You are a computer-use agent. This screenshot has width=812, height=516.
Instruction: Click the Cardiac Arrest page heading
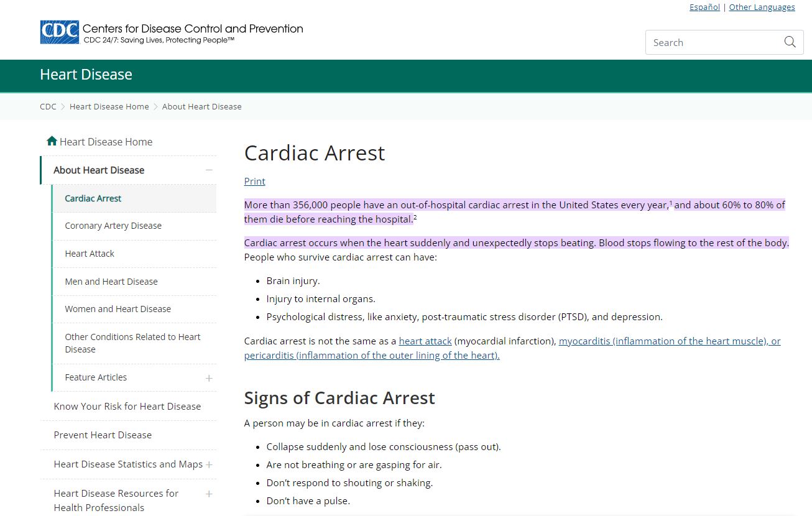(x=315, y=153)
